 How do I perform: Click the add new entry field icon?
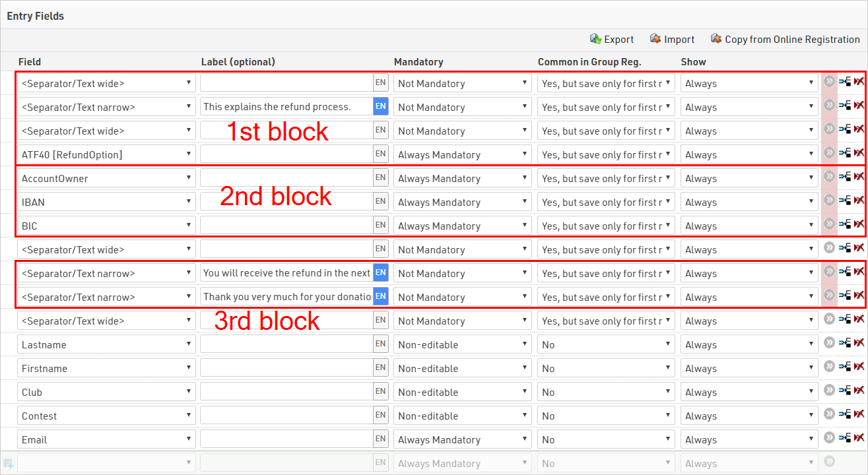coord(8,463)
